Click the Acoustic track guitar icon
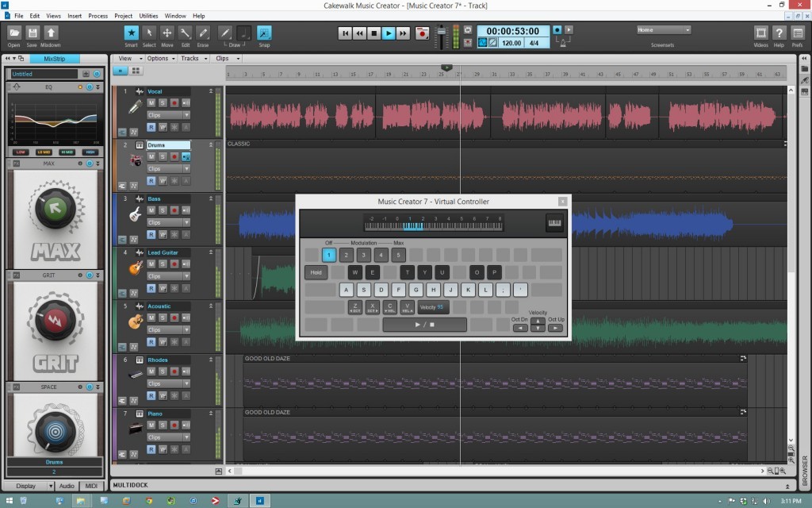The width and height of the screenshot is (812, 508). tap(136, 322)
